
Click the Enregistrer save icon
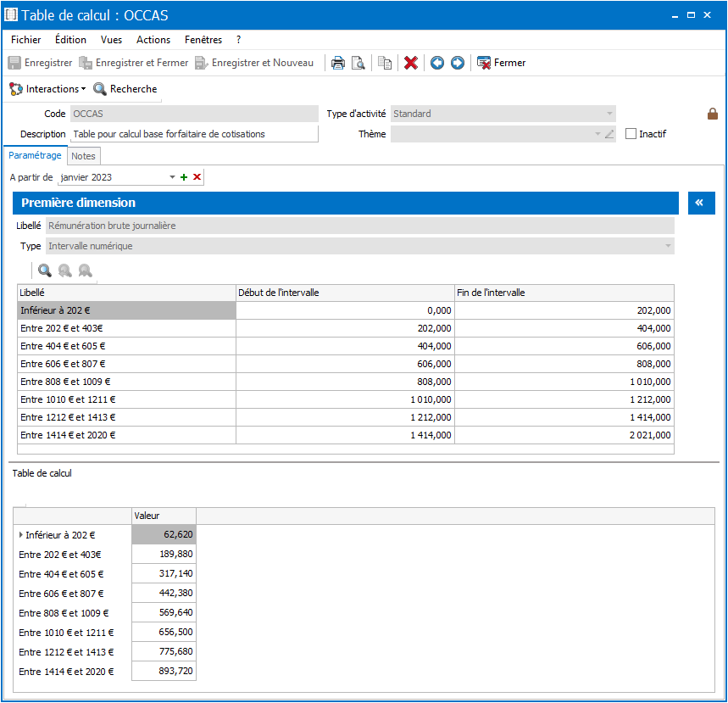point(14,63)
